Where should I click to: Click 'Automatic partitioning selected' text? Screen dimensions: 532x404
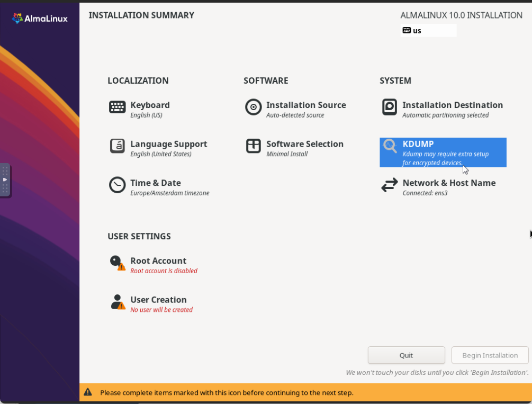tap(446, 115)
